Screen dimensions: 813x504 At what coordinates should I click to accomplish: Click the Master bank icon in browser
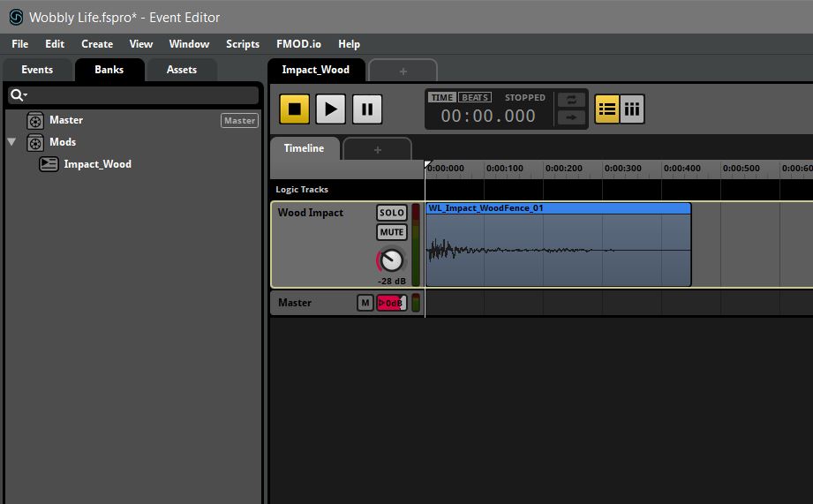[x=35, y=120]
